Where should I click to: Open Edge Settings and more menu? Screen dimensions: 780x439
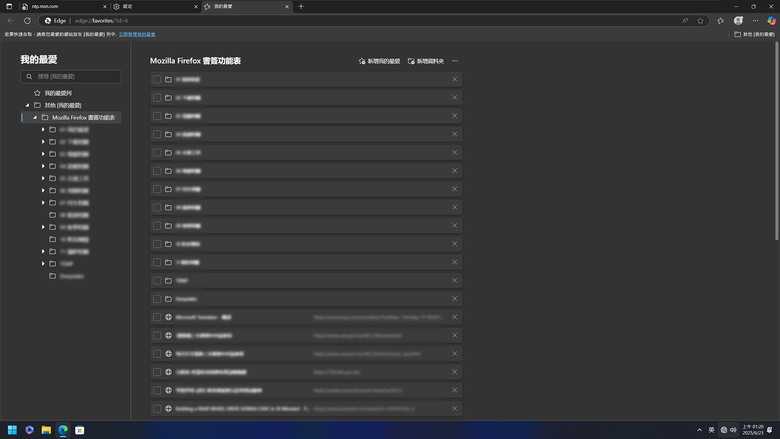coord(755,21)
